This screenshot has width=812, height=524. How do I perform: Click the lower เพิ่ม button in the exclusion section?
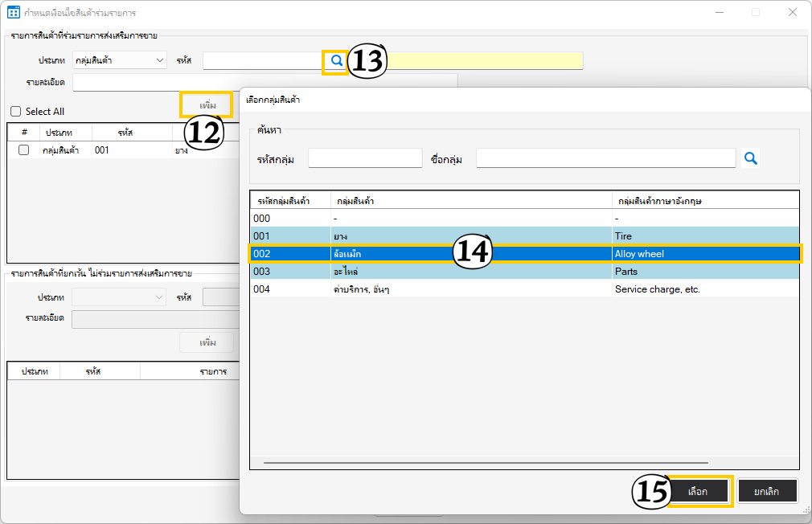tap(207, 342)
